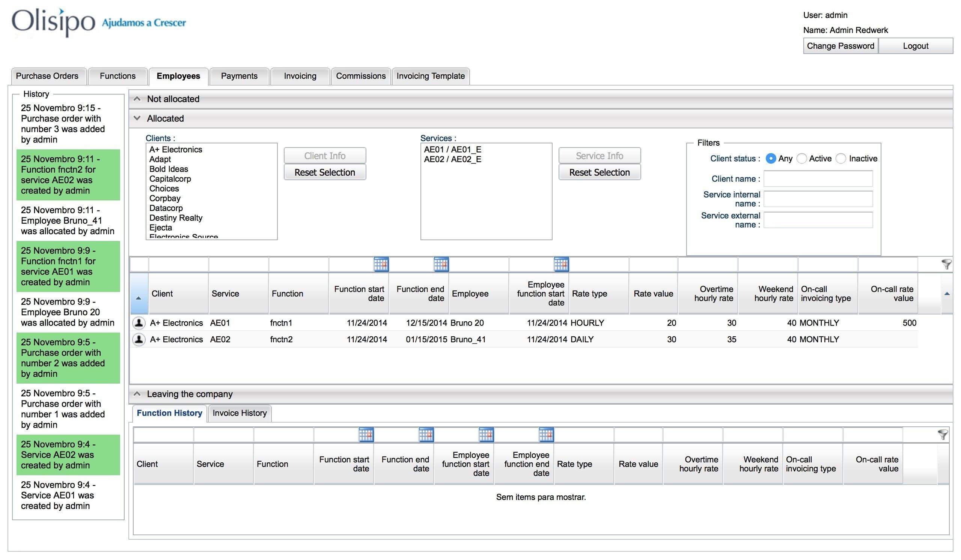Click the Change Password button
The image size is (961, 560).
pyautogui.click(x=840, y=46)
